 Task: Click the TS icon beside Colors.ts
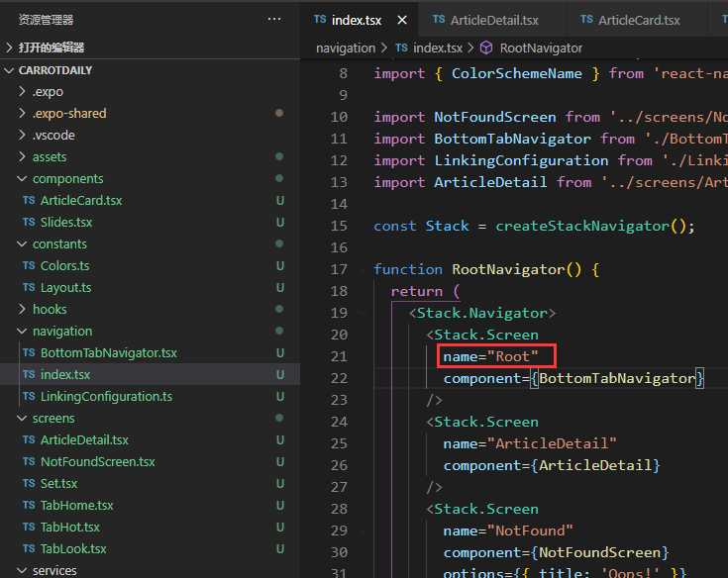(29, 265)
